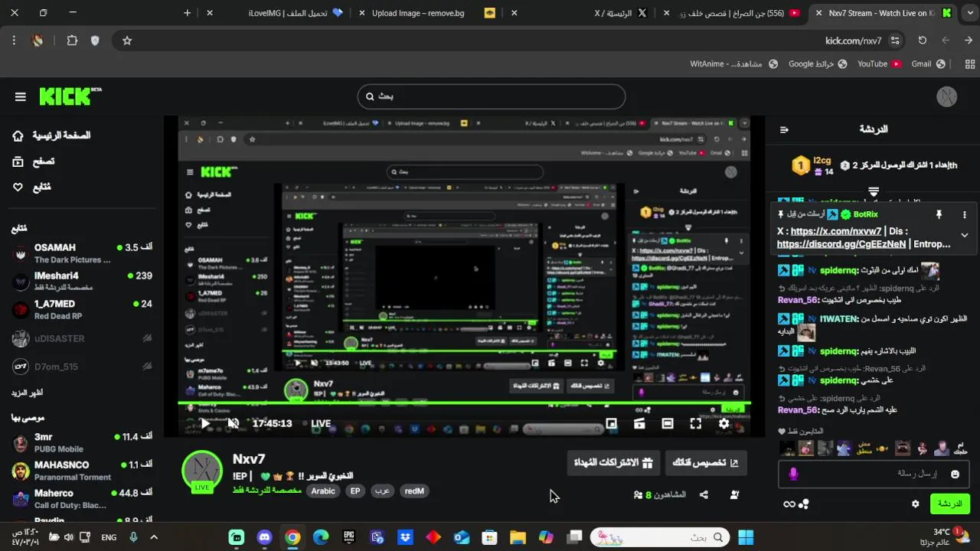The image size is (980, 551).
Task: Open channel points infinity icon
Action: (x=789, y=504)
